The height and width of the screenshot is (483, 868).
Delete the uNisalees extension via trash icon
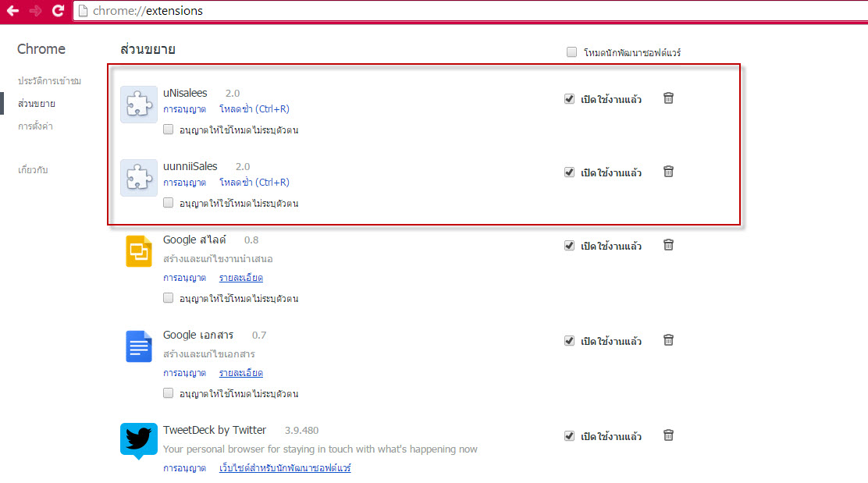[x=668, y=98]
